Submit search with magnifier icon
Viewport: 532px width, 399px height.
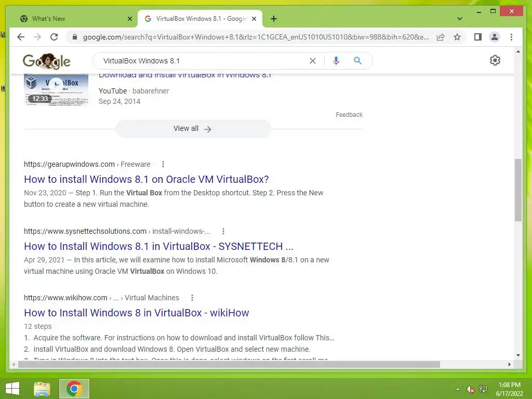(357, 61)
